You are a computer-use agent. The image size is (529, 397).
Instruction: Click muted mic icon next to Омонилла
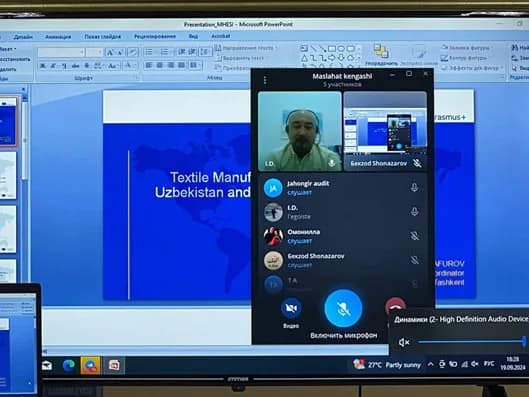[415, 236]
